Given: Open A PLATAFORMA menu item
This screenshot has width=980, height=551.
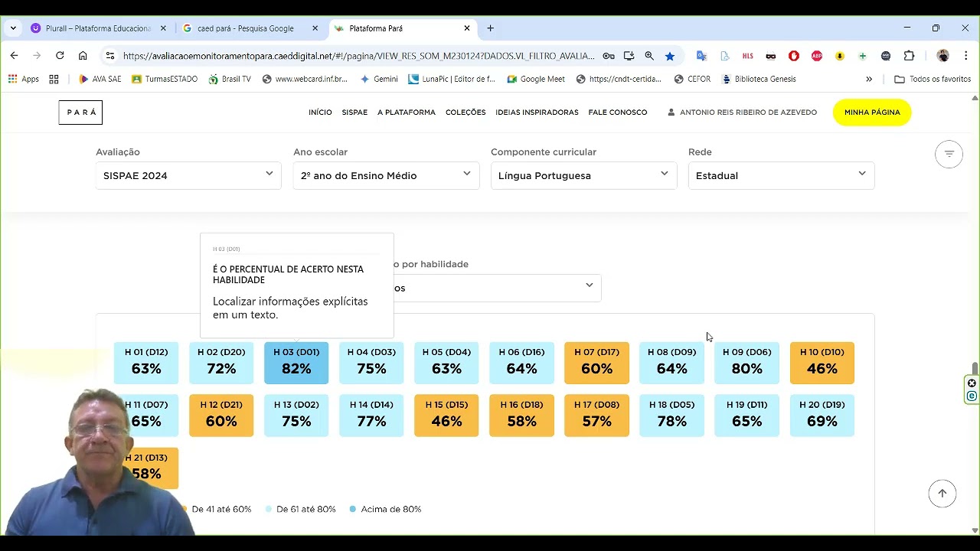Looking at the screenshot, I should pyautogui.click(x=407, y=112).
